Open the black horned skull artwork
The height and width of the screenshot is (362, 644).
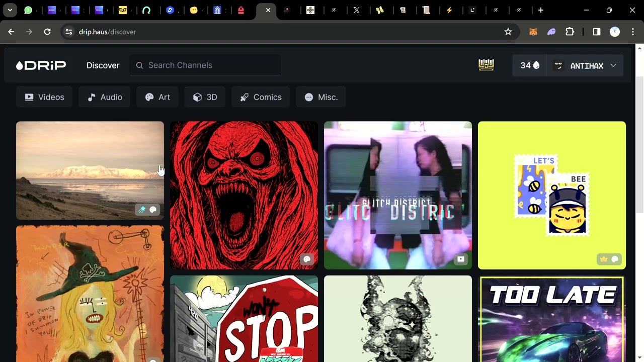398,319
